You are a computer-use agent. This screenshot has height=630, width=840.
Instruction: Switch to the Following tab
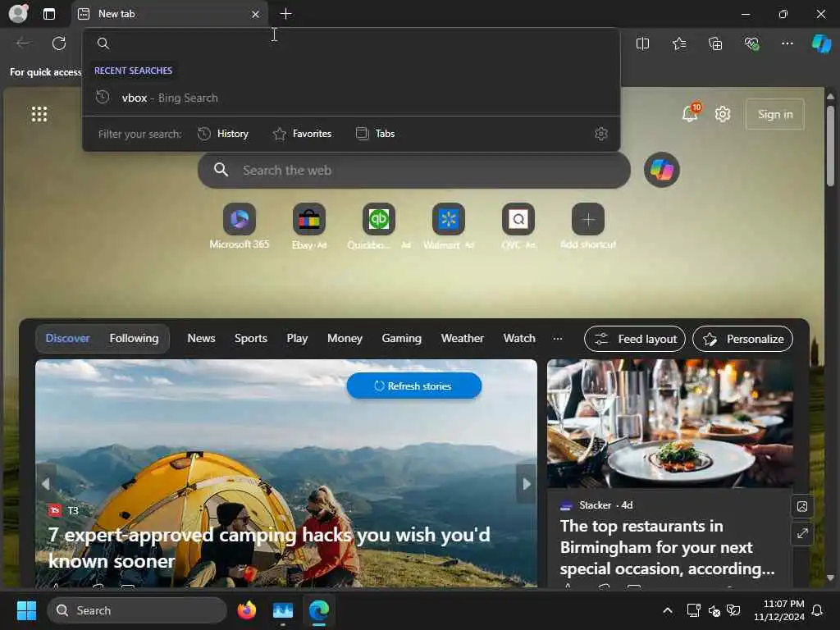[x=134, y=338]
